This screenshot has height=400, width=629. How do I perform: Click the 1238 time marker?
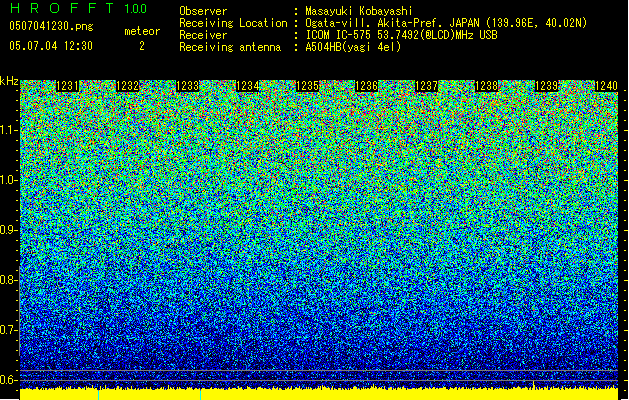pyautogui.click(x=487, y=86)
